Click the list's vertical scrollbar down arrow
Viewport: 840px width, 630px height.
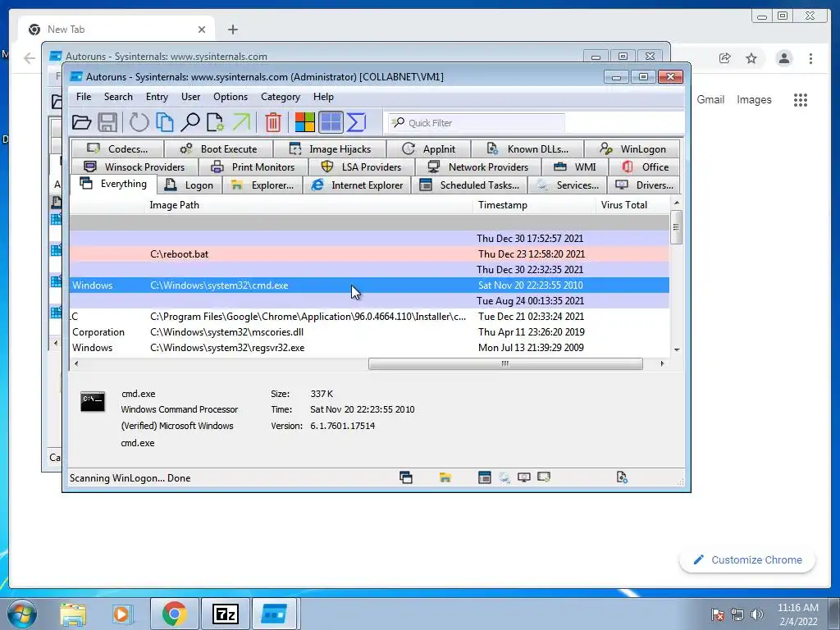tap(677, 349)
